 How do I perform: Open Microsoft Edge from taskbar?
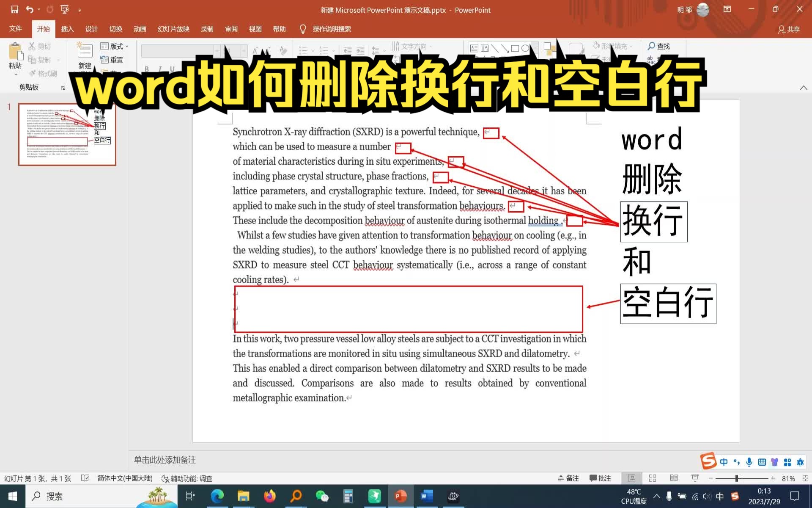[217, 496]
